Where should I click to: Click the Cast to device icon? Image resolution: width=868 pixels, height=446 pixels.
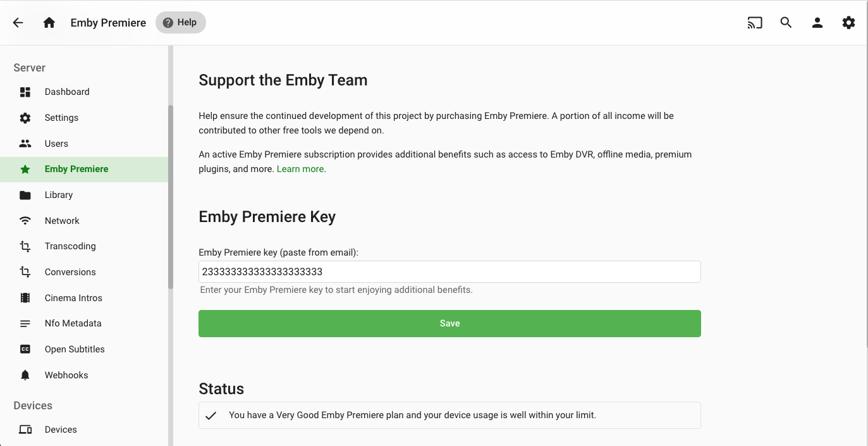pyautogui.click(x=755, y=23)
